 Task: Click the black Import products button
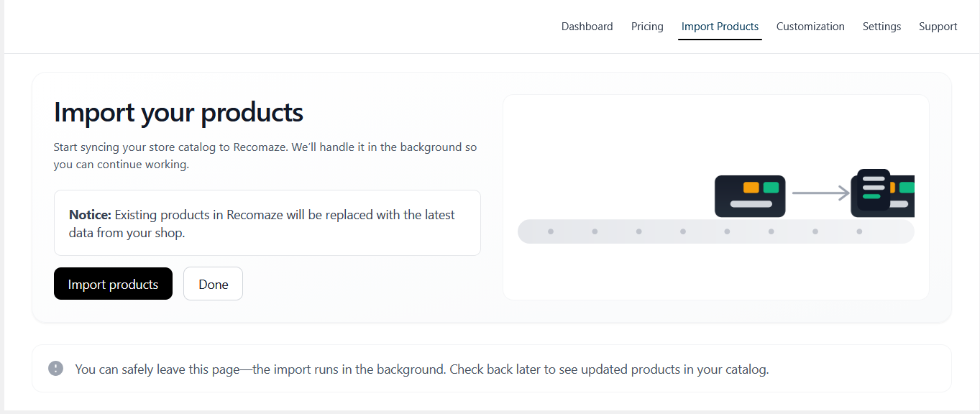[113, 284]
